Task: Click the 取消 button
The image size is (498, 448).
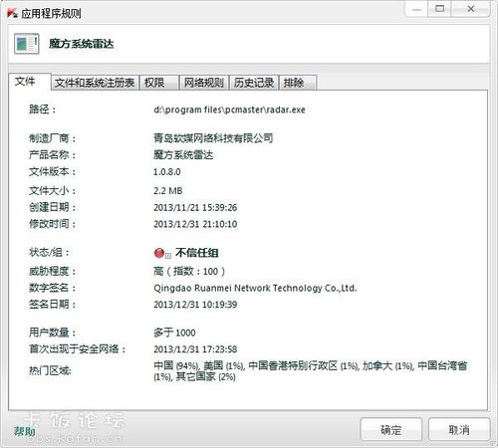Action: 459,430
